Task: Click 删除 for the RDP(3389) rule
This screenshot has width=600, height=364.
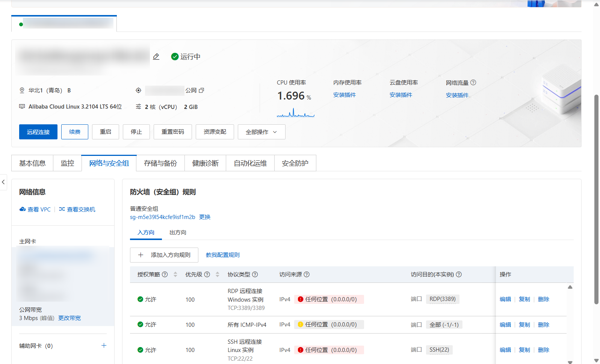Action: pos(544,299)
